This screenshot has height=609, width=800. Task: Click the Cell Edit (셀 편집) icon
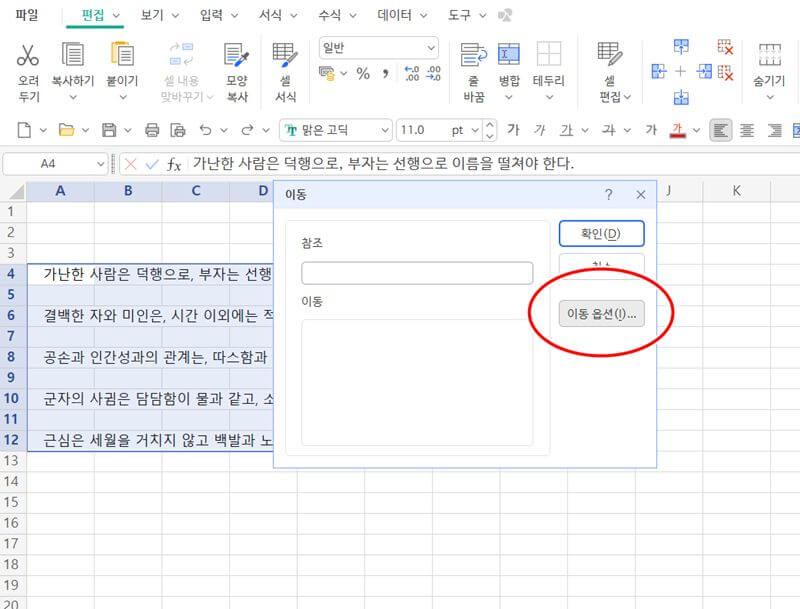pos(610,54)
